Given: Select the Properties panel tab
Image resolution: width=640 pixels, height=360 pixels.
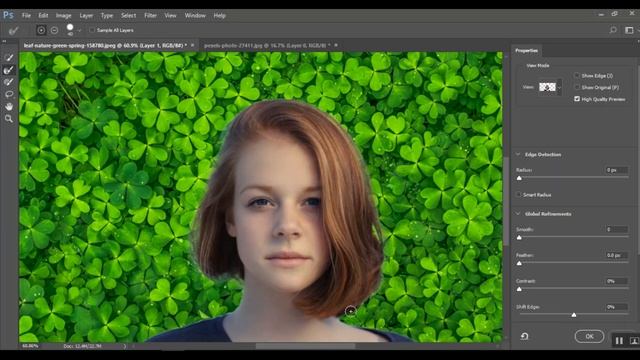Looking at the screenshot, I should (x=527, y=51).
